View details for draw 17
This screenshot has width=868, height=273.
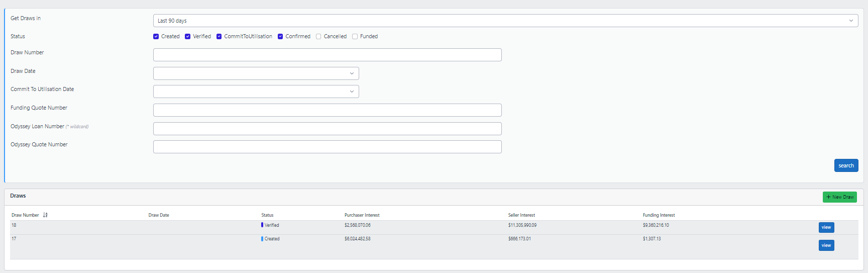point(826,245)
